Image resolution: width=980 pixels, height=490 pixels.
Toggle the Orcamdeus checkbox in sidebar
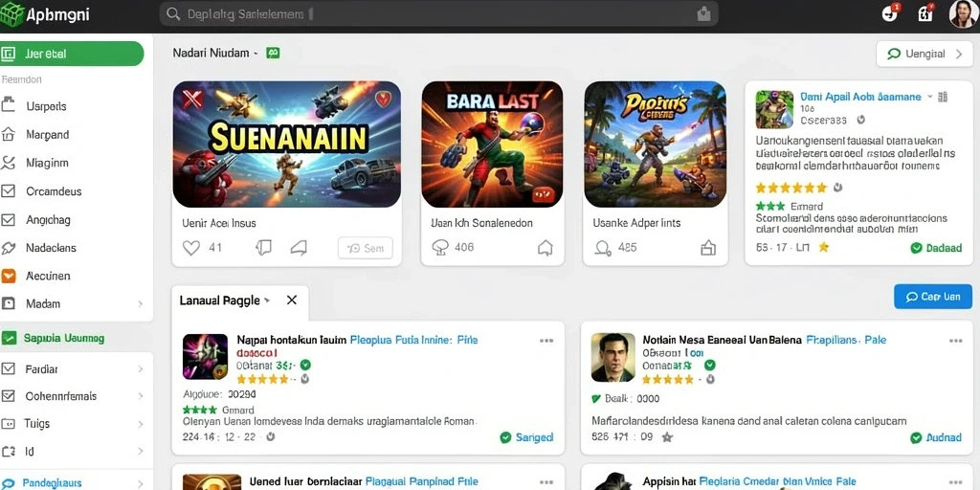(8, 191)
